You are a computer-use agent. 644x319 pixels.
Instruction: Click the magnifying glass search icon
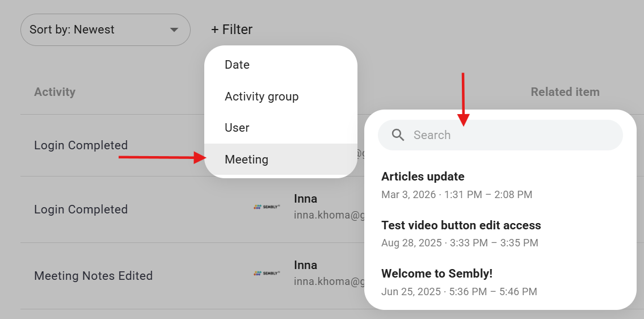tap(398, 135)
